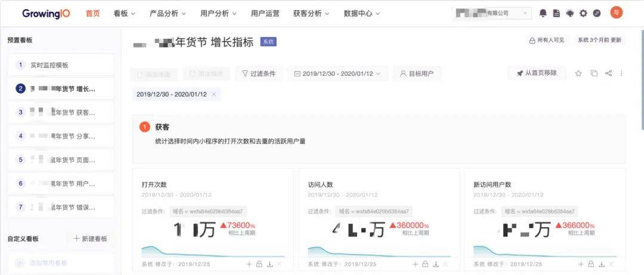Viewport: 644px width, 275px height.
Task: Remove the 2019/12/30 - 2020/01/12 date tag
Action: [214, 94]
